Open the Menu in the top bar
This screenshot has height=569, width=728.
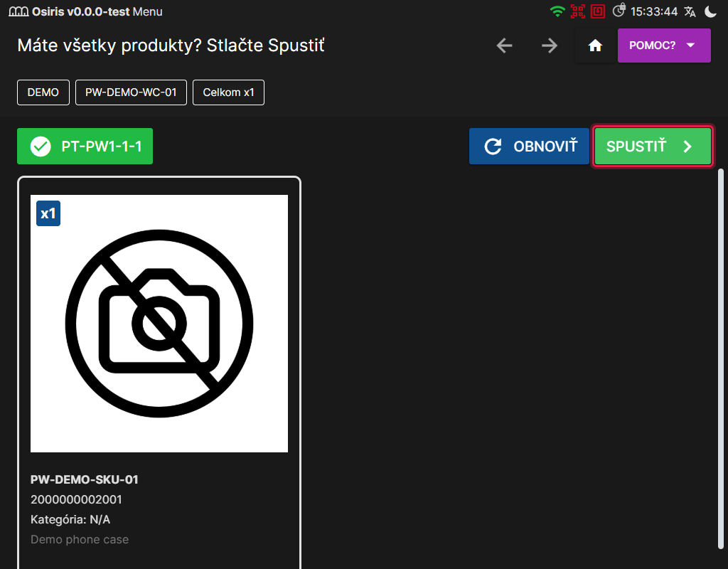point(147,11)
